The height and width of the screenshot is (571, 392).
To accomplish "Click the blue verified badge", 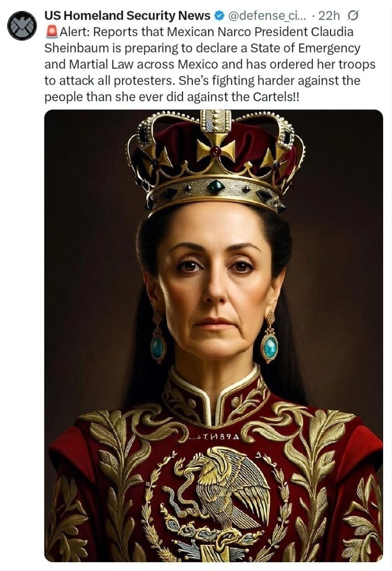I will click(221, 16).
